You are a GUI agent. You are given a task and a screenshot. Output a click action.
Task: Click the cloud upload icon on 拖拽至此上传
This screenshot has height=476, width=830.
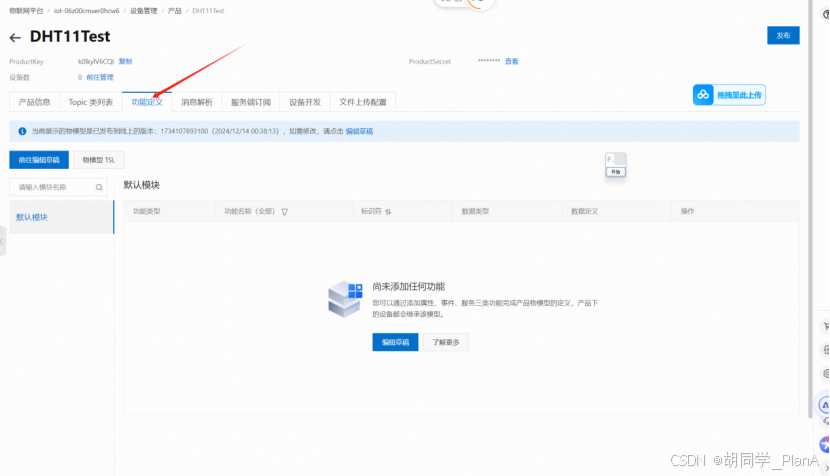tap(703, 95)
